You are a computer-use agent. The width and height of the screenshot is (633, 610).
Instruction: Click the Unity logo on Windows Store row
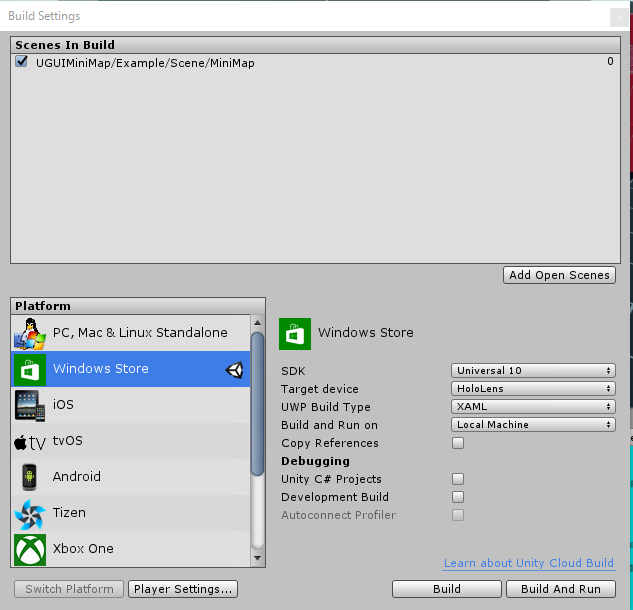click(235, 369)
